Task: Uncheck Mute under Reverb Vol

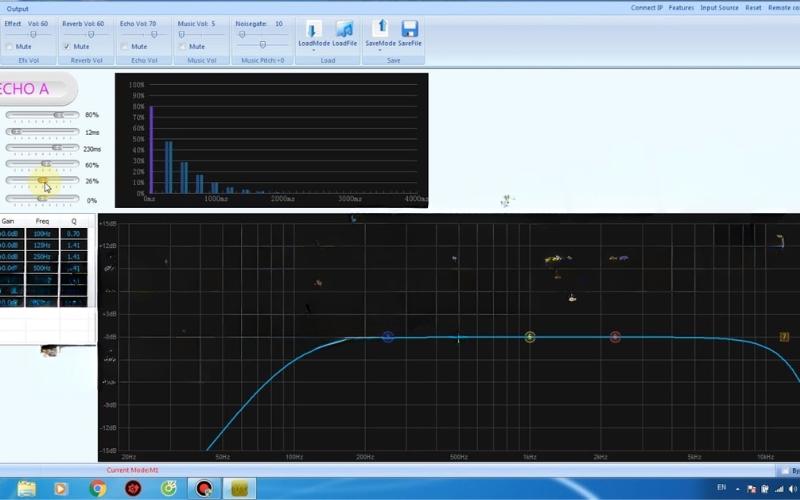Action: coord(67,46)
